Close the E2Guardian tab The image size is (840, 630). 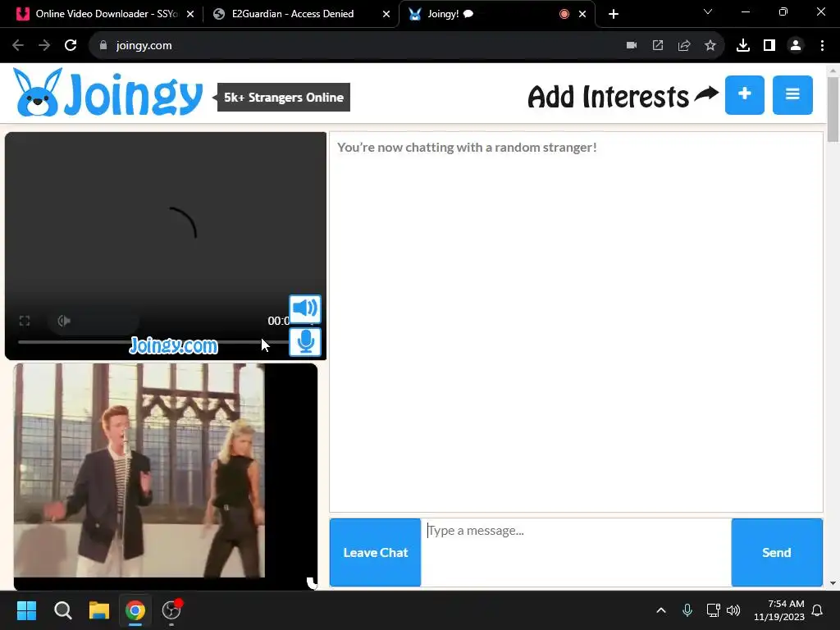pyautogui.click(x=386, y=14)
